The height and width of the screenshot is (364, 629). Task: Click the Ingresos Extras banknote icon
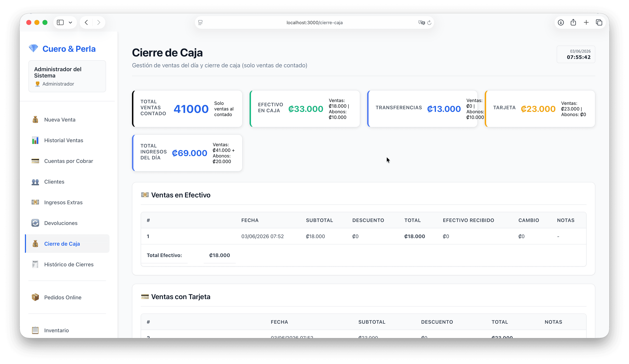[35, 202]
